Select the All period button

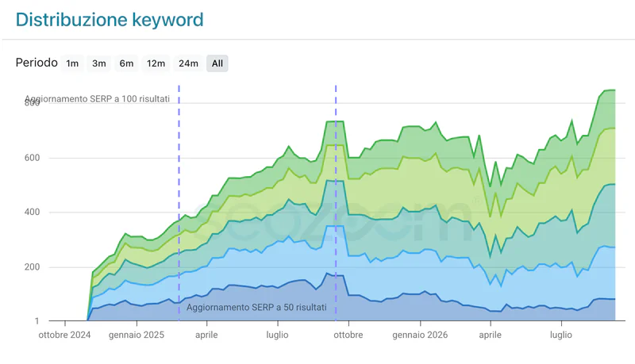[217, 63]
